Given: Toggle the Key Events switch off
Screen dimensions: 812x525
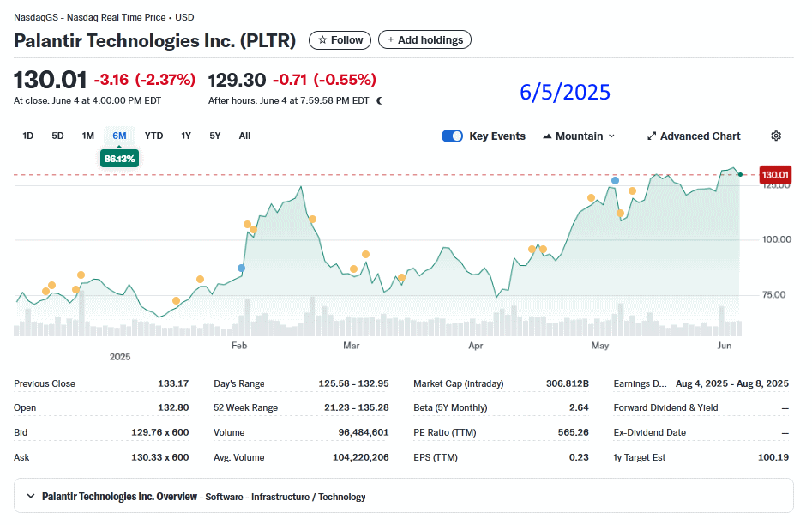Looking at the screenshot, I should point(452,136).
